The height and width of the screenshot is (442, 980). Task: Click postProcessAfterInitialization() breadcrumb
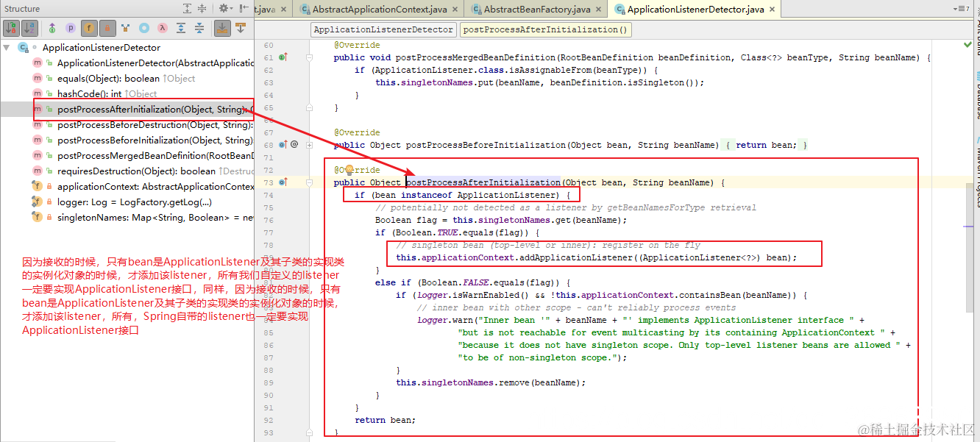(545, 29)
